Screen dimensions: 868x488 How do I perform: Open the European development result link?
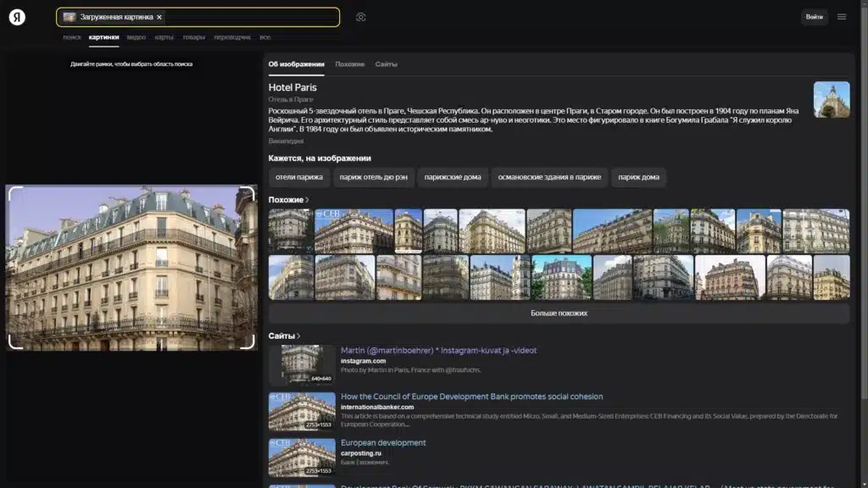[383, 442]
